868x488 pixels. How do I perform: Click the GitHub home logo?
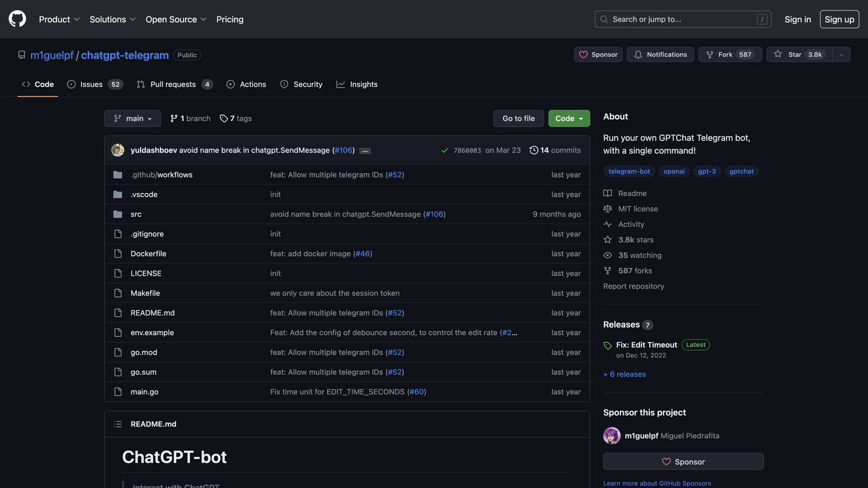17,19
